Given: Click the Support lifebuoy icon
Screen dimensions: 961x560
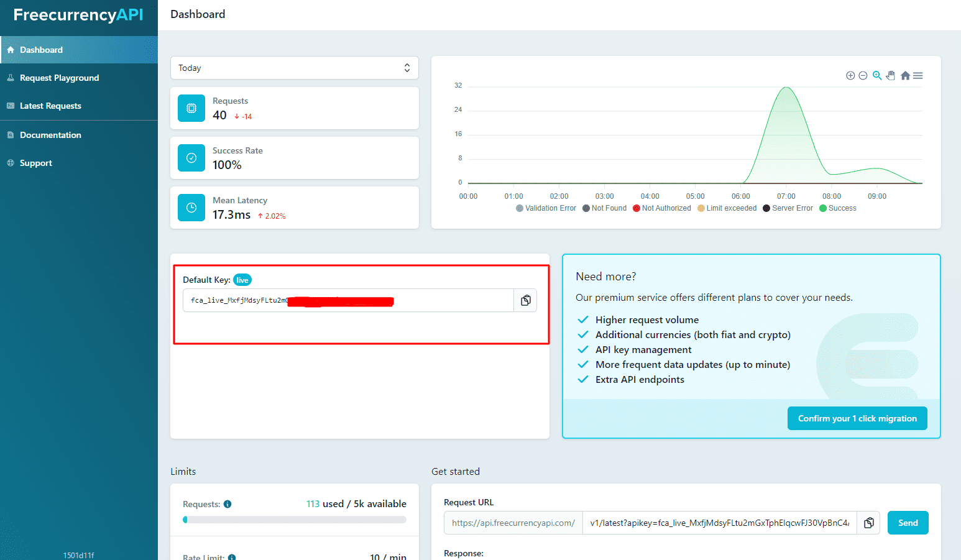Looking at the screenshot, I should pos(11,163).
